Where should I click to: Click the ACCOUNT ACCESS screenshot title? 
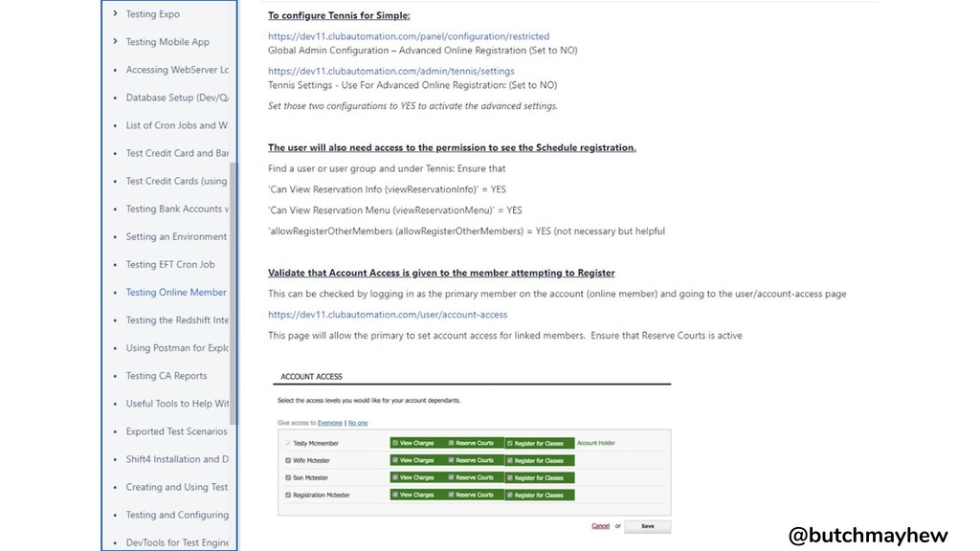(311, 377)
